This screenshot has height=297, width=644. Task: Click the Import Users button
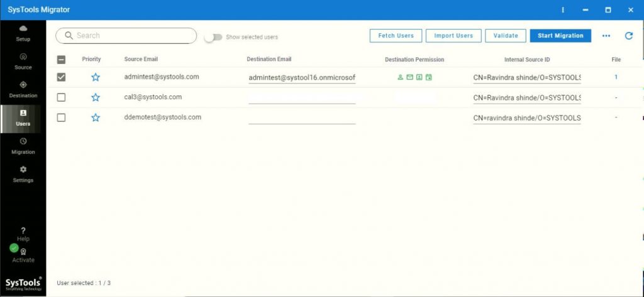(453, 36)
